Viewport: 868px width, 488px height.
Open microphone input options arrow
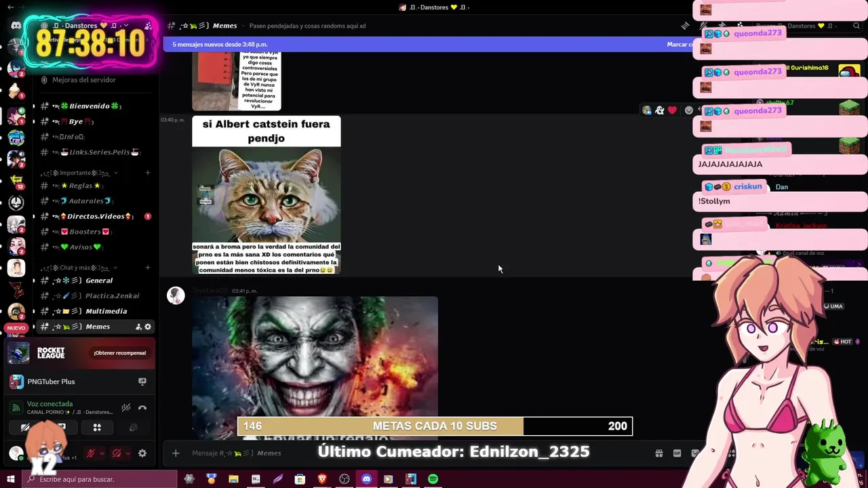click(x=102, y=453)
